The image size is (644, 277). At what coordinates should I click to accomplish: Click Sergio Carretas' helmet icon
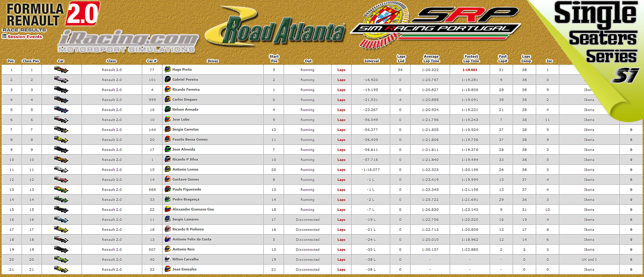point(168,129)
